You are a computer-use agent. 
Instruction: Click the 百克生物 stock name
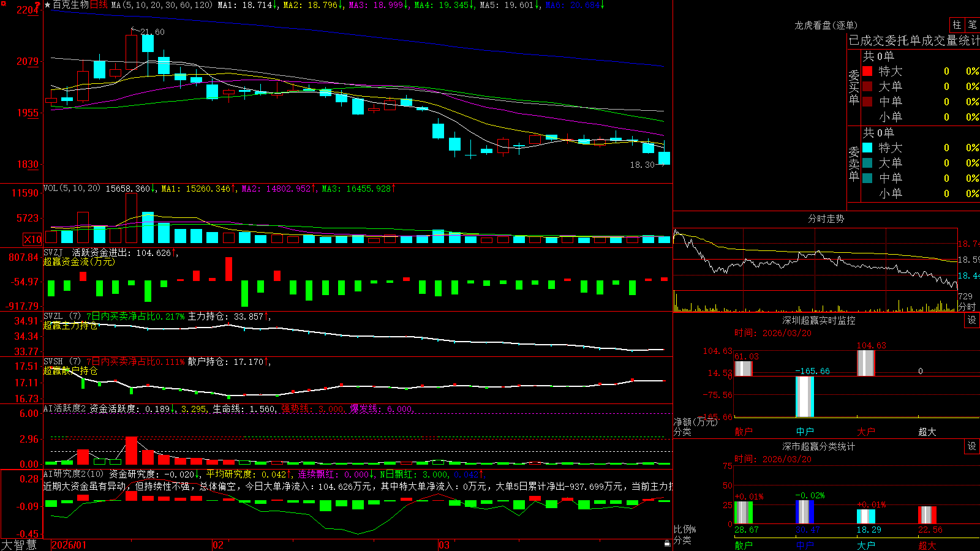[71, 5]
